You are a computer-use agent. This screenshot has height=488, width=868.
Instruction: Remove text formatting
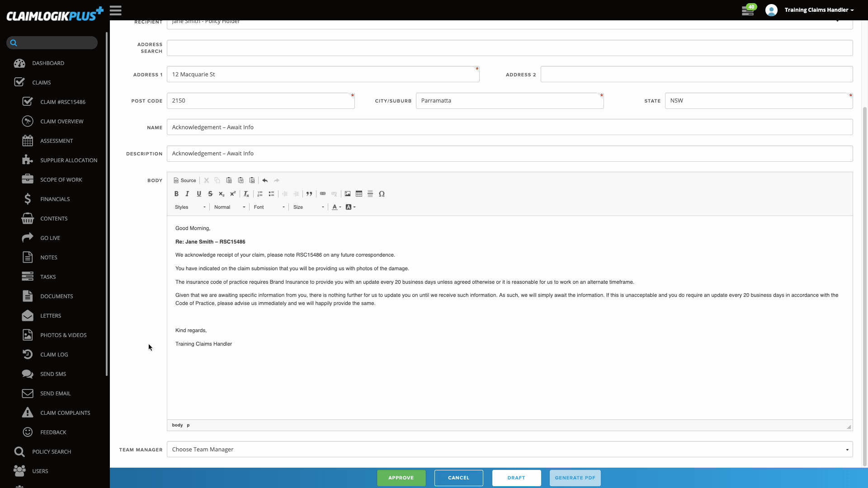click(246, 194)
